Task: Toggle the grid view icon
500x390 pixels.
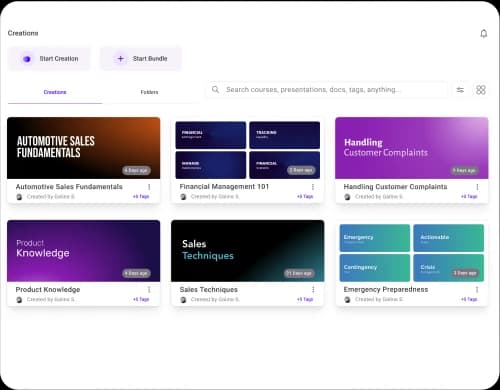Action: pos(481,90)
